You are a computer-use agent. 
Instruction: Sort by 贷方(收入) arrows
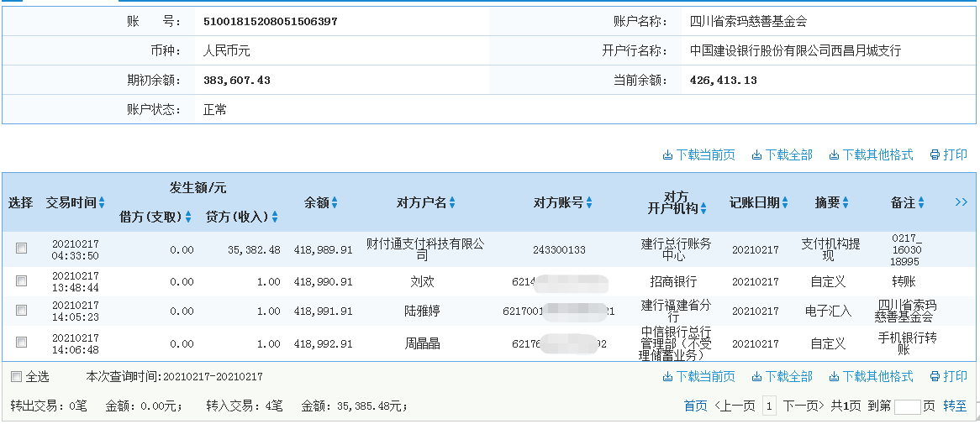point(275,217)
